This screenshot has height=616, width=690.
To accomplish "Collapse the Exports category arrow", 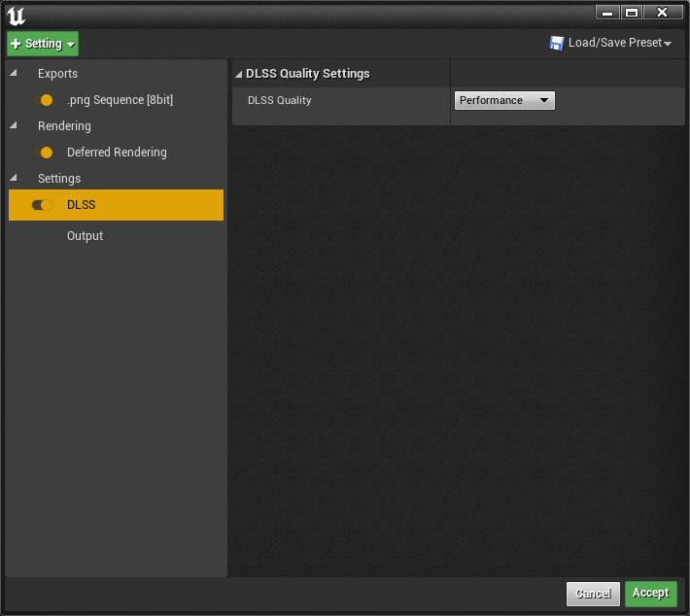I will pos(14,73).
